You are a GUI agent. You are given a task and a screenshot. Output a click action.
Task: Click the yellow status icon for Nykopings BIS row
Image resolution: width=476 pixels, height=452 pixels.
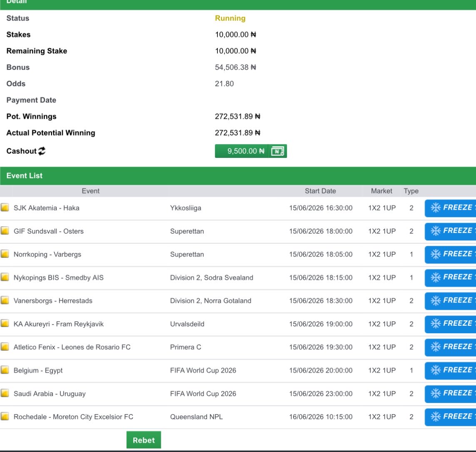click(5, 277)
